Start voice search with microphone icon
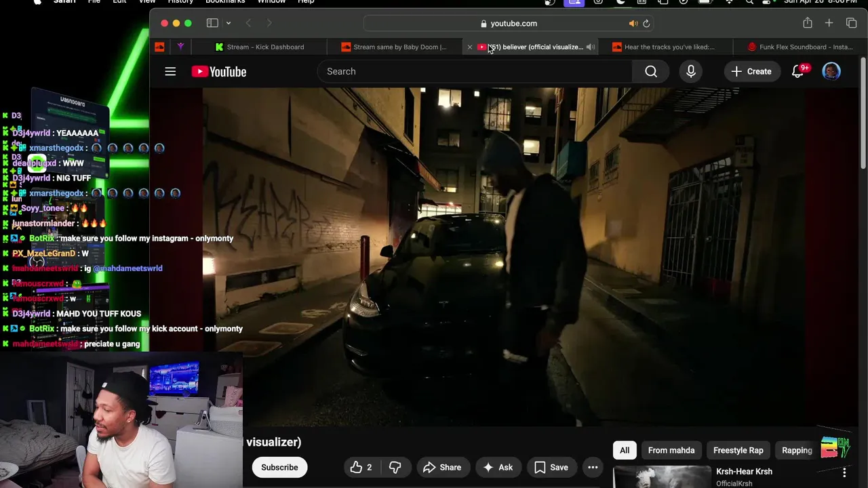This screenshot has height=488, width=868. (x=691, y=71)
